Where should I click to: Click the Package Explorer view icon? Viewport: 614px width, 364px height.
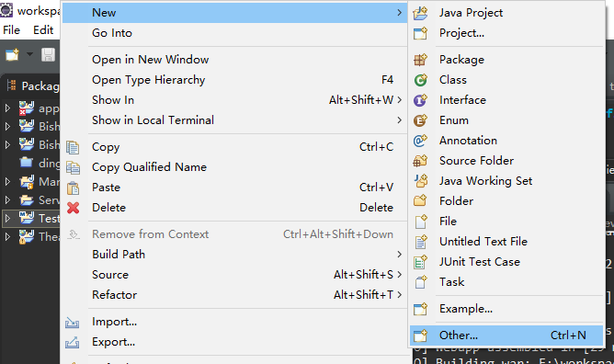(12, 85)
